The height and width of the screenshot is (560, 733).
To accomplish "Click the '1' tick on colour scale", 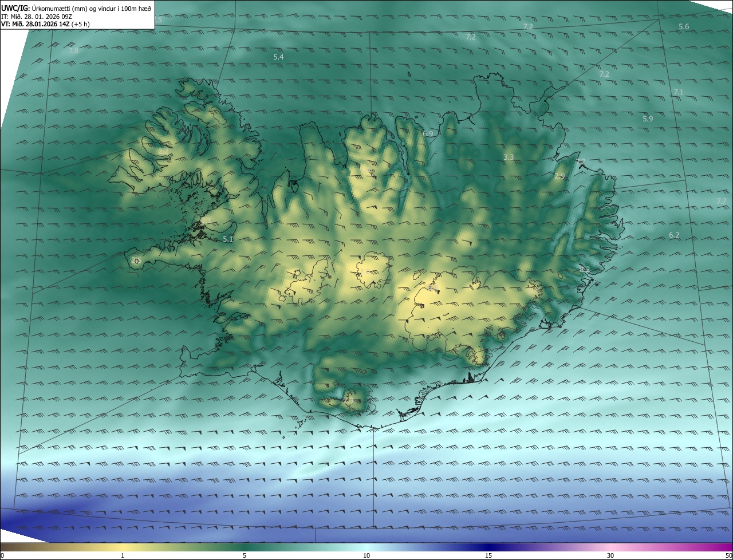I will tap(123, 555).
